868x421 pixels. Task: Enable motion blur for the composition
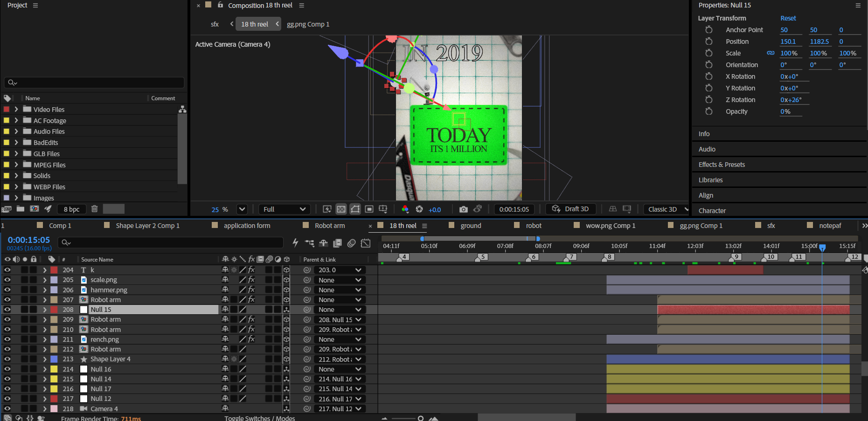(x=352, y=243)
